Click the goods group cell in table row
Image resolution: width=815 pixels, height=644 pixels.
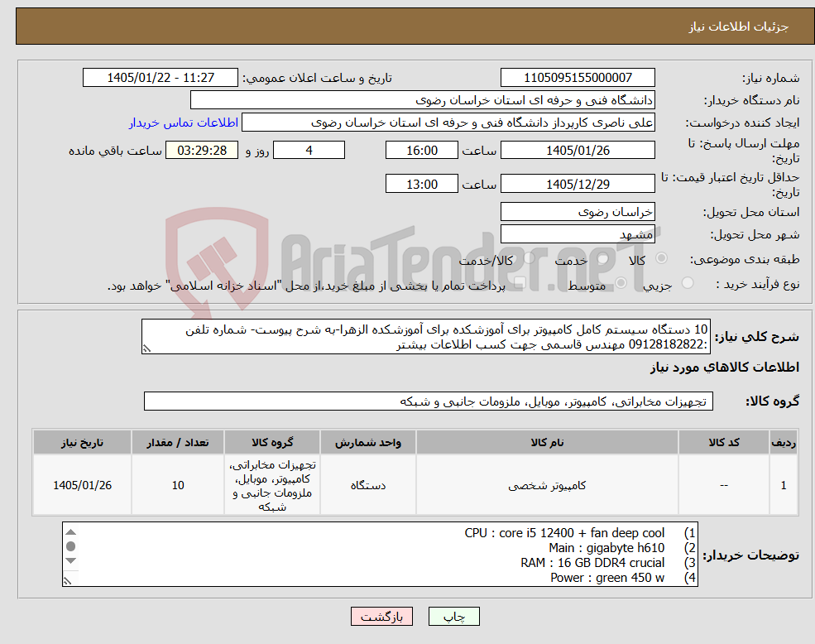click(x=272, y=485)
